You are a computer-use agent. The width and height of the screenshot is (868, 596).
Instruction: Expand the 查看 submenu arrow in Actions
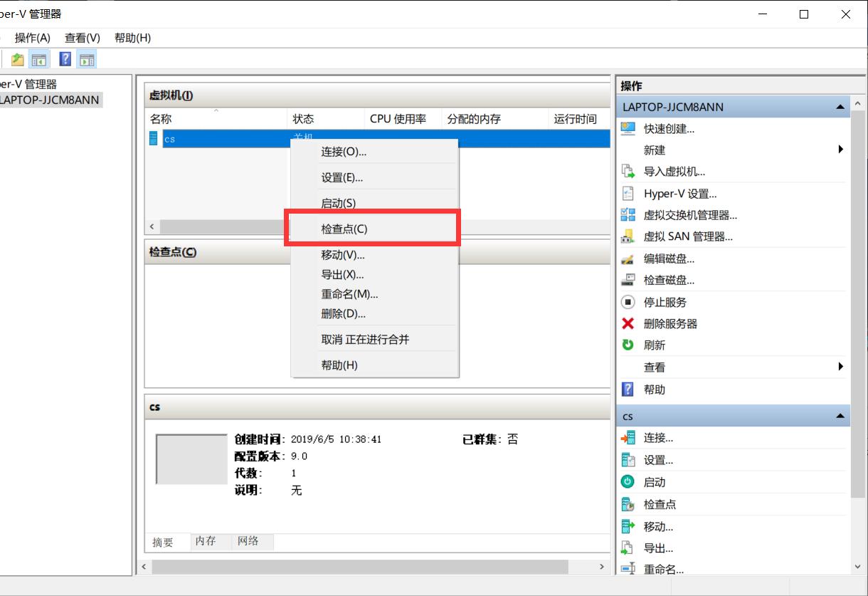pos(840,367)
